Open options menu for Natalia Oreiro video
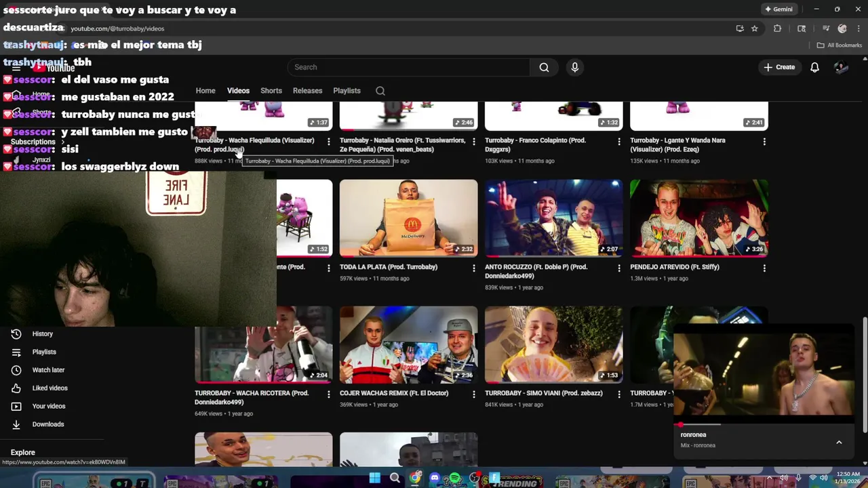Screen dimensions: 868x488 point(474,142)
